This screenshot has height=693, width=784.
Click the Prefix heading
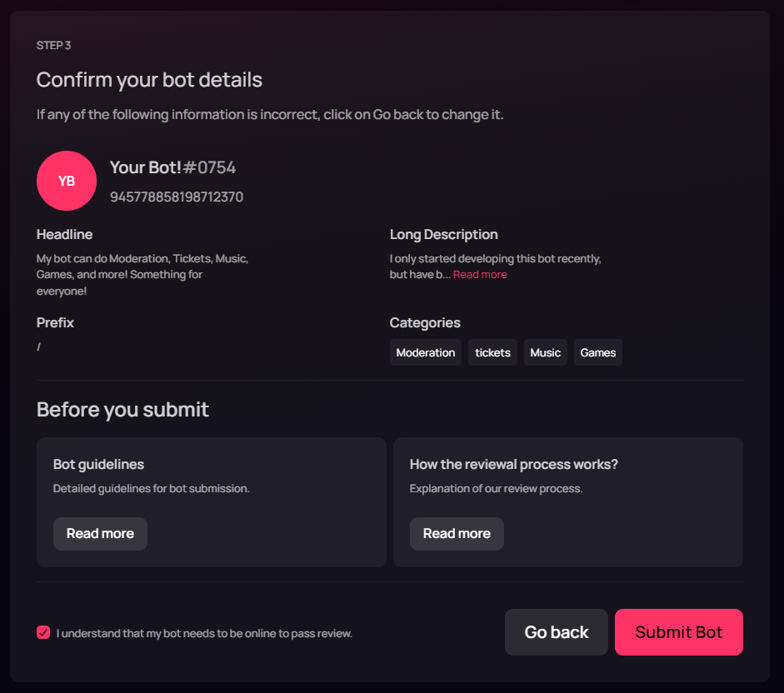point(55,322)
